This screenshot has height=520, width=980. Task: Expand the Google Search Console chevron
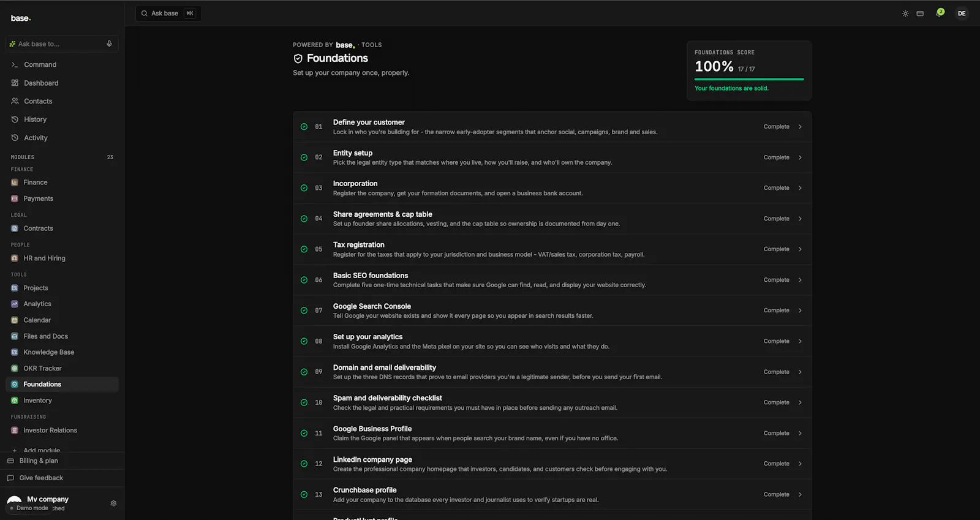coord(800,311)
